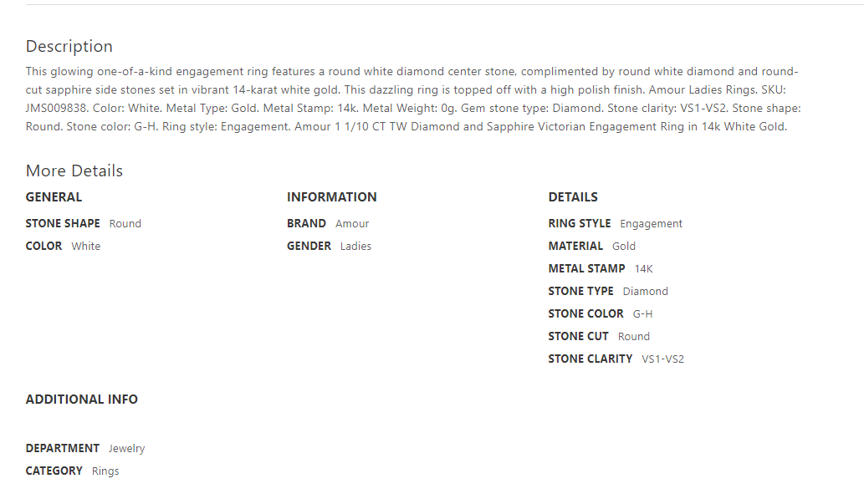Select the Ladies gender value
Image resolution: width=864 pixels, height=504 pixels.
[355, 247]
